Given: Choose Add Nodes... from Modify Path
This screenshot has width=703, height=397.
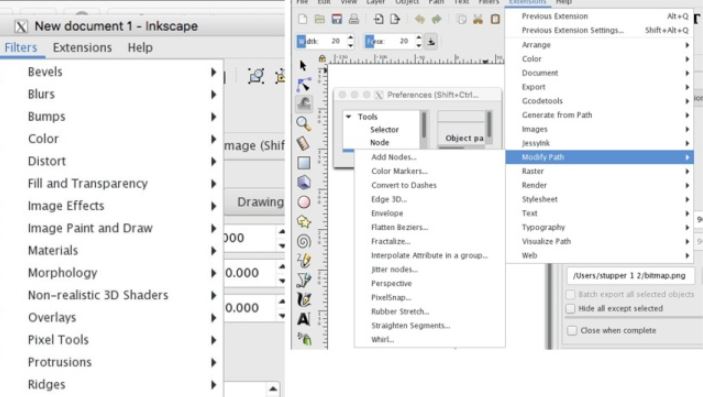Looking at the screenshot, I should tap(430, 157).
